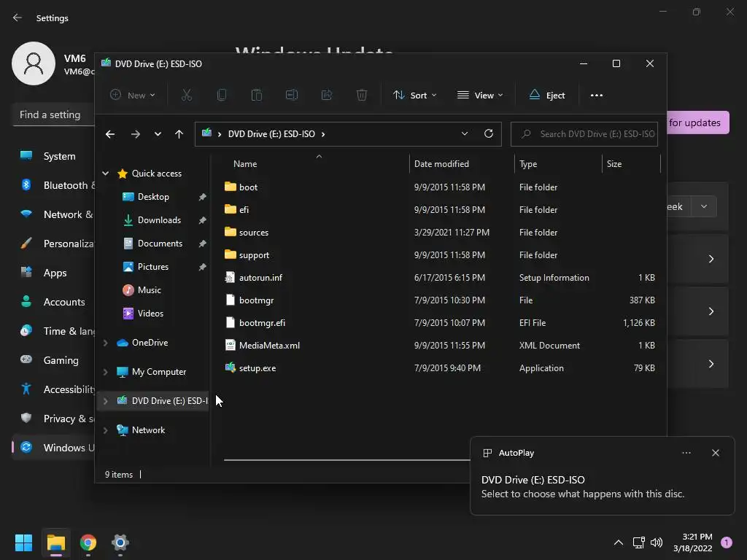Open Settings gear icon on taskbar
This screenshot has width=747, height=560.
pos(120,542)
